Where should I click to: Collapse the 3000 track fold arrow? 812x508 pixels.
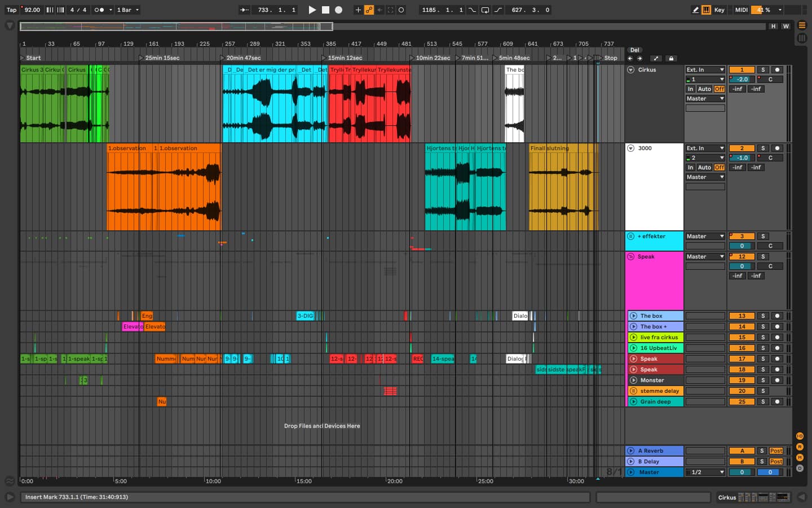pyautogui.click(x=631, y=148)
